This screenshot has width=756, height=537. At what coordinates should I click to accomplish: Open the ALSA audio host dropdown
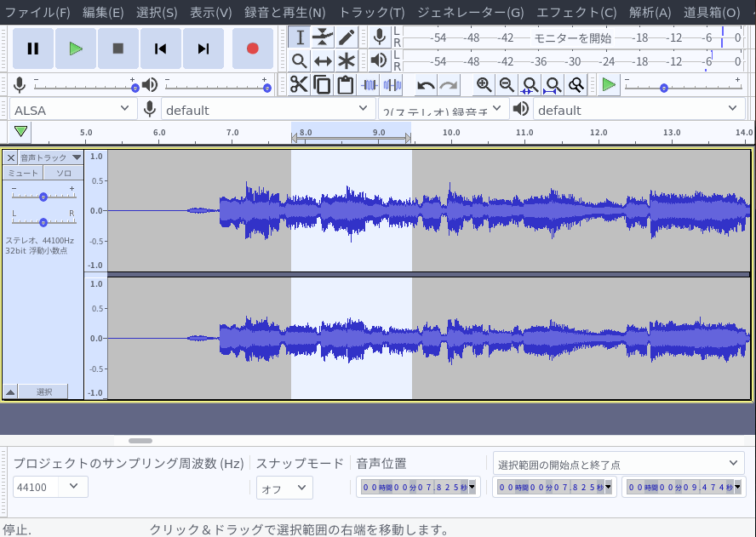point(72,110)
